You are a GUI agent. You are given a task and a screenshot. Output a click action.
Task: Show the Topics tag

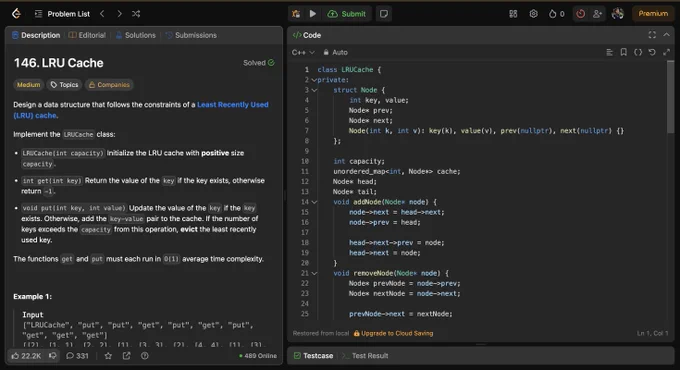[64, 85]
